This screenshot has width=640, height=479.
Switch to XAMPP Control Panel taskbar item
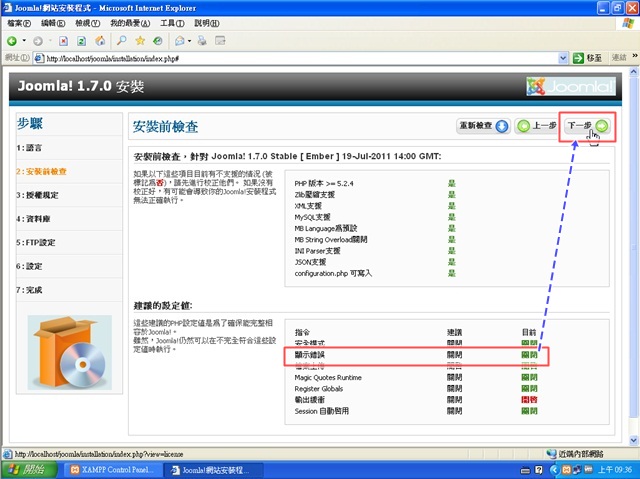point(113,470)
